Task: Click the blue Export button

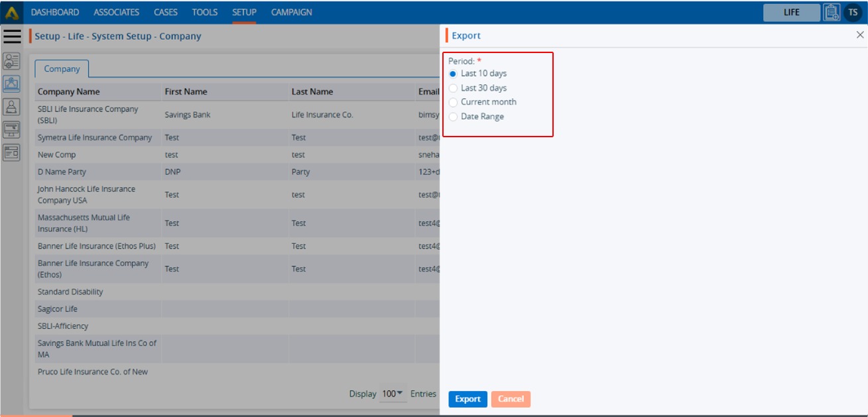Action: [x=467, y=399]
